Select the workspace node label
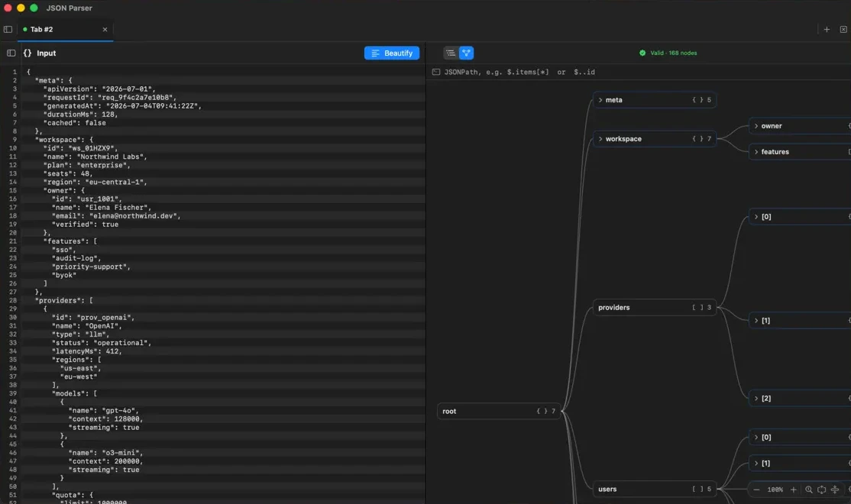This screenshot has height=504, width=851. (x=623, y=140)
